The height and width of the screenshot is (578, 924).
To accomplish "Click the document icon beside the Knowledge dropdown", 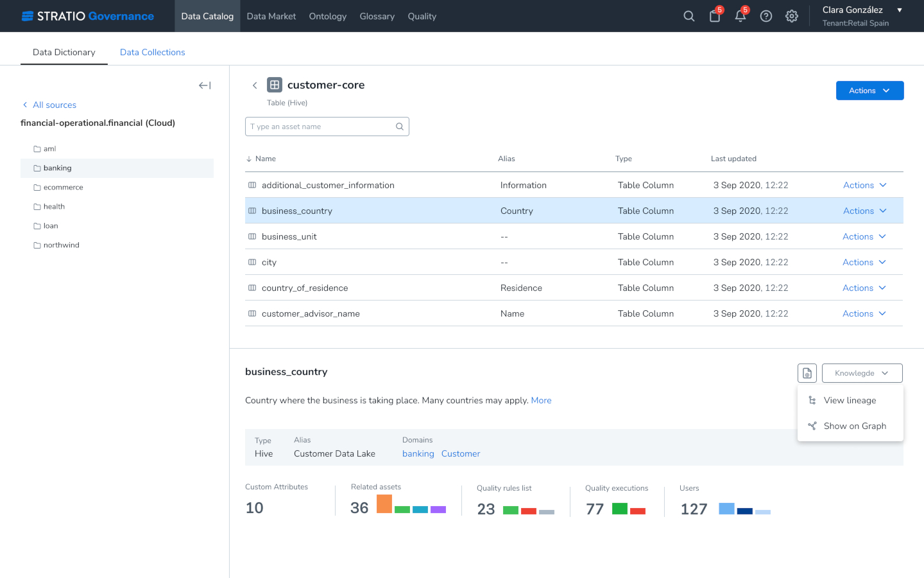I will (x=807, y=372).
